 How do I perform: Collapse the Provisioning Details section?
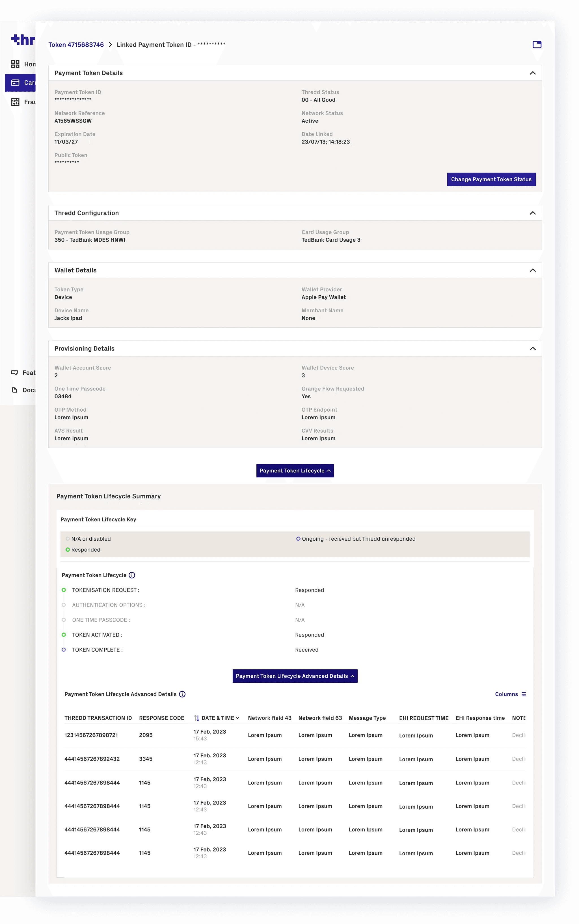(532, 349)
